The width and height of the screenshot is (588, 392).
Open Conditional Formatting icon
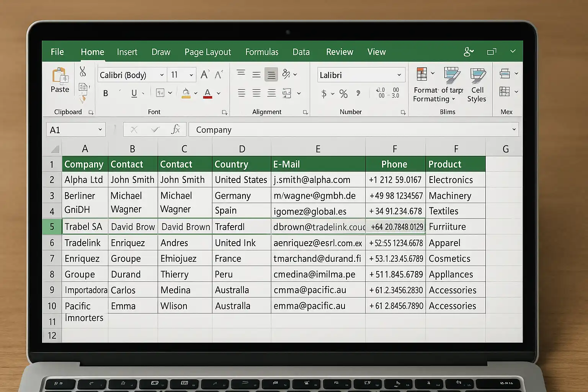[422, 74]
